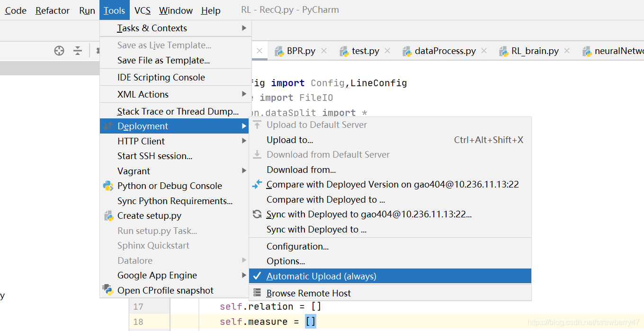The width and height of the screenshot is (644, 331).
Task: Click the Tools menu in menu bar
Action: pyautogui.click(x=115, y=10)
